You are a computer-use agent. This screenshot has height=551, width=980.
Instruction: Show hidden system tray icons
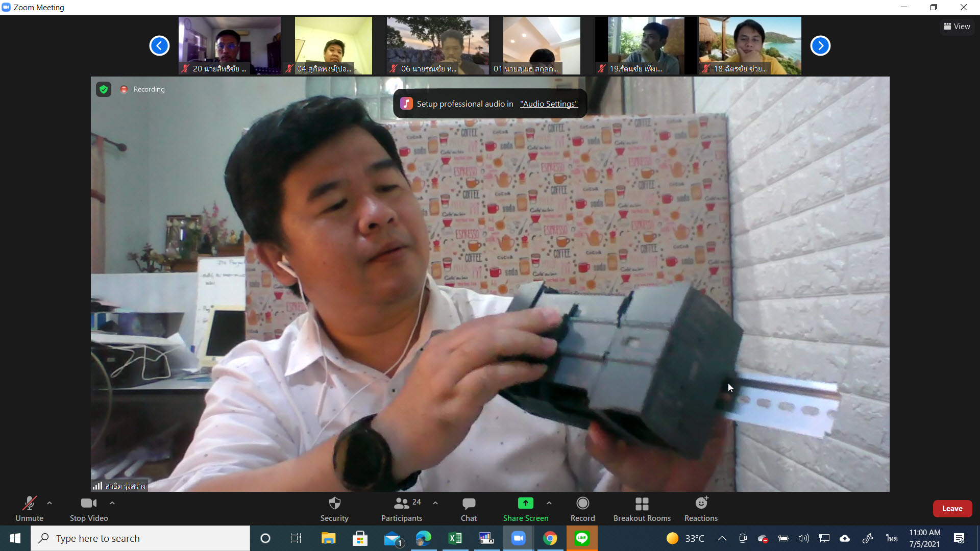pyautogui.click(x=722, y=538)
